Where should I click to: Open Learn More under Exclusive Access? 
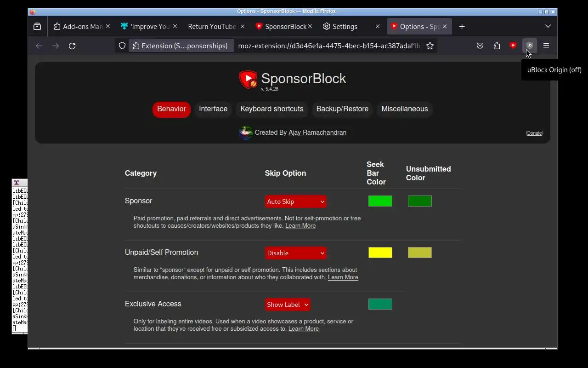(x=304, y=329)
